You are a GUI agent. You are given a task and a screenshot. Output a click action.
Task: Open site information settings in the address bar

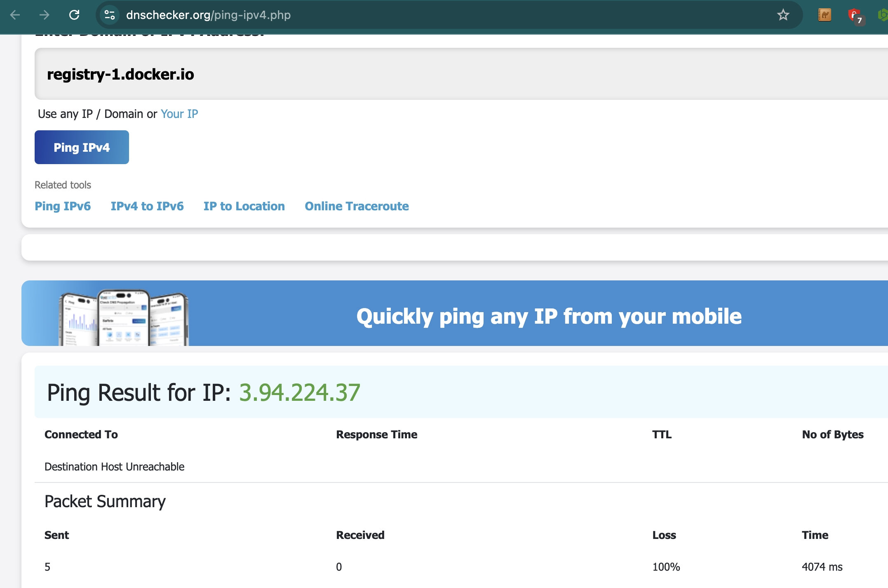109,15
